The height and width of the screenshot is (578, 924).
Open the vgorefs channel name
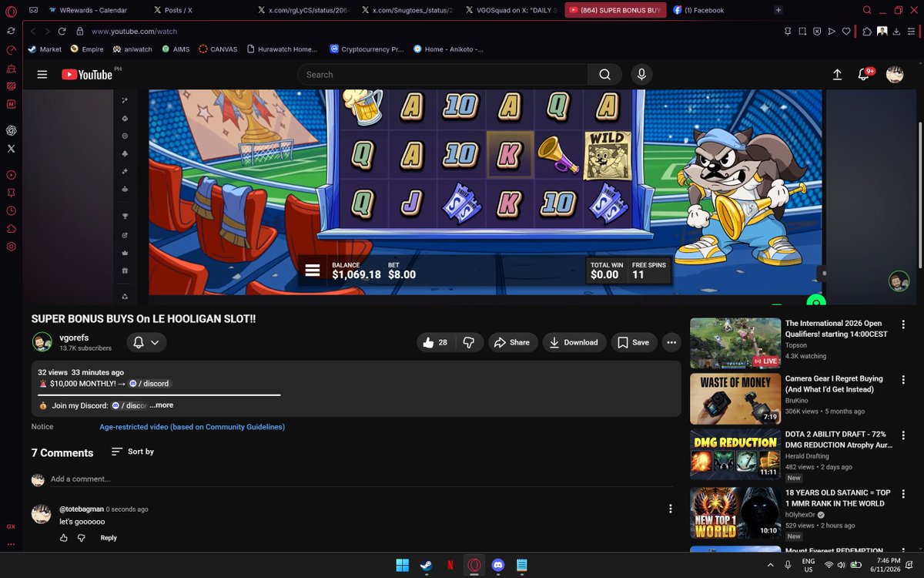(74, 338)
